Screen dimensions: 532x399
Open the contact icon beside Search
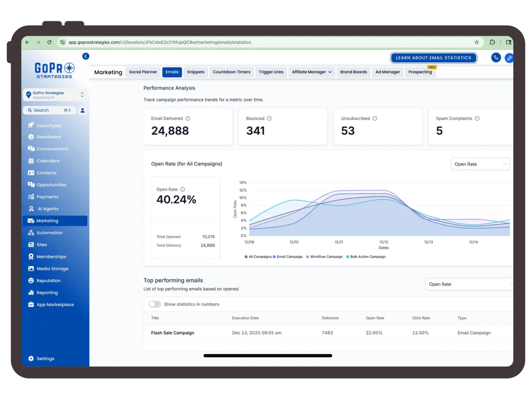(82, 110)
